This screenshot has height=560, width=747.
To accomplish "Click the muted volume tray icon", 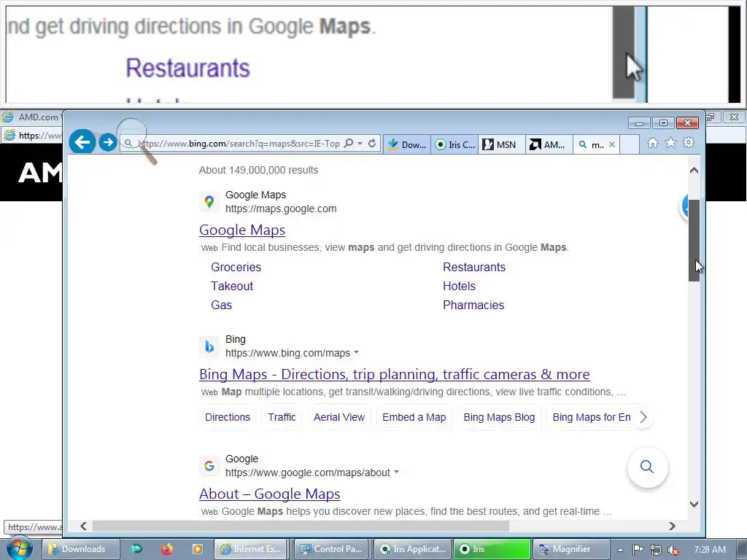I will point(673,550).
